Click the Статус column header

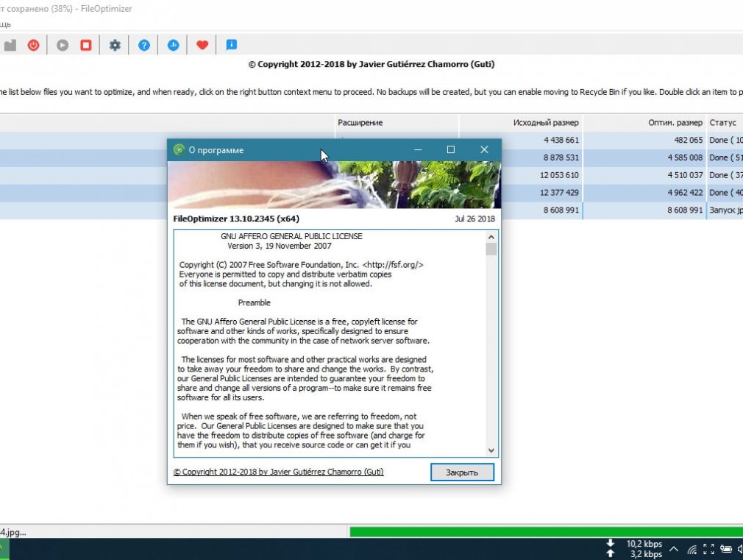coord(725,123)
